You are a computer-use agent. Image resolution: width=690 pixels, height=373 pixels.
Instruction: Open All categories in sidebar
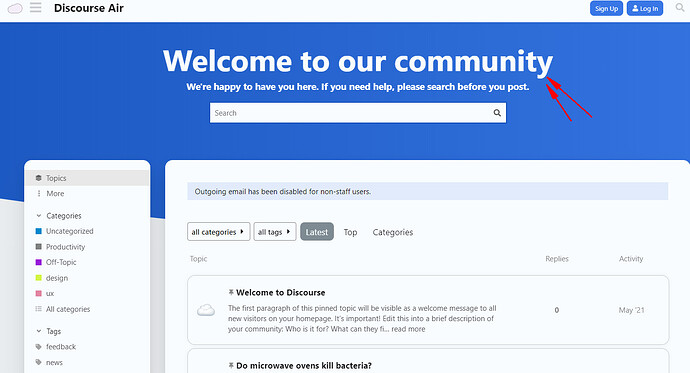click(x=68, y=309)
